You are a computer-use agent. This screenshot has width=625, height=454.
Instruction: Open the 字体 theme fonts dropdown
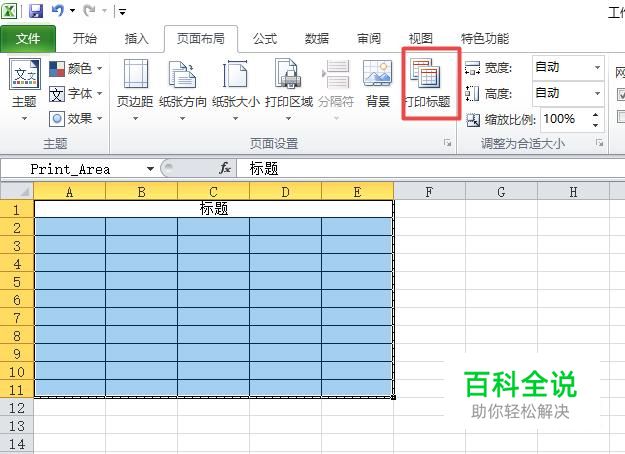76,94
